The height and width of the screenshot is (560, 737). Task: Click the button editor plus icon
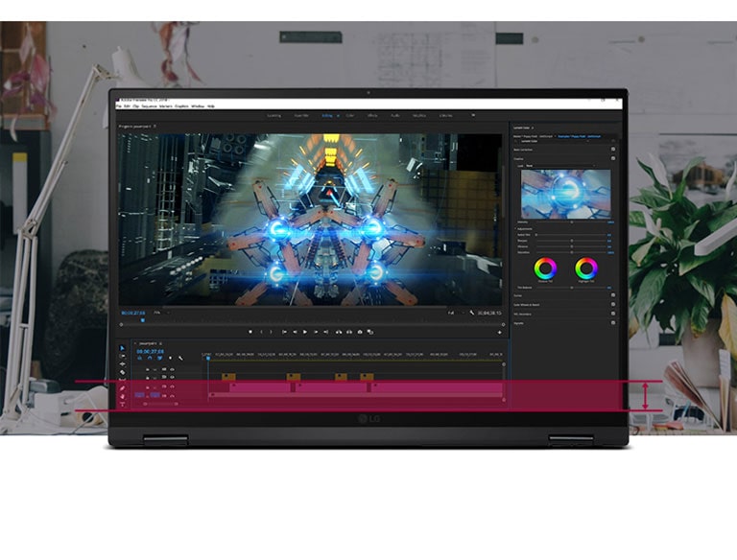point(499,332)
